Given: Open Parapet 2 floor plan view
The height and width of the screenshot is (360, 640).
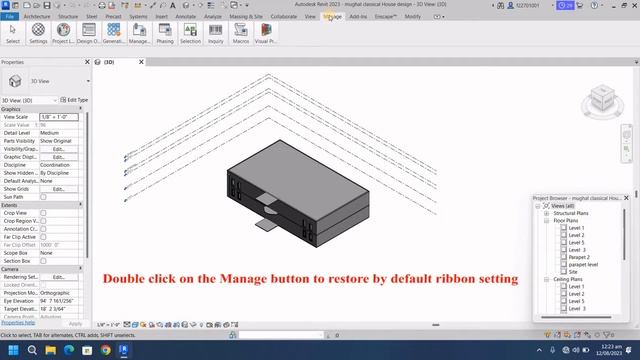Looking at the screenshot, I should 579,257.
